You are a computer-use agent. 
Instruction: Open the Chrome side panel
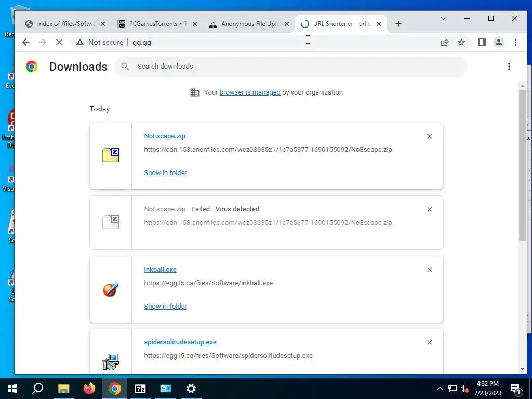coord(482,42)
